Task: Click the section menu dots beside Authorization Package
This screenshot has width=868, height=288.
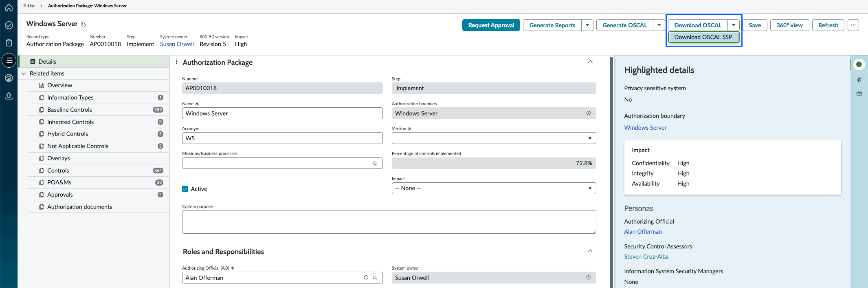Action: (x=176, y=62)
